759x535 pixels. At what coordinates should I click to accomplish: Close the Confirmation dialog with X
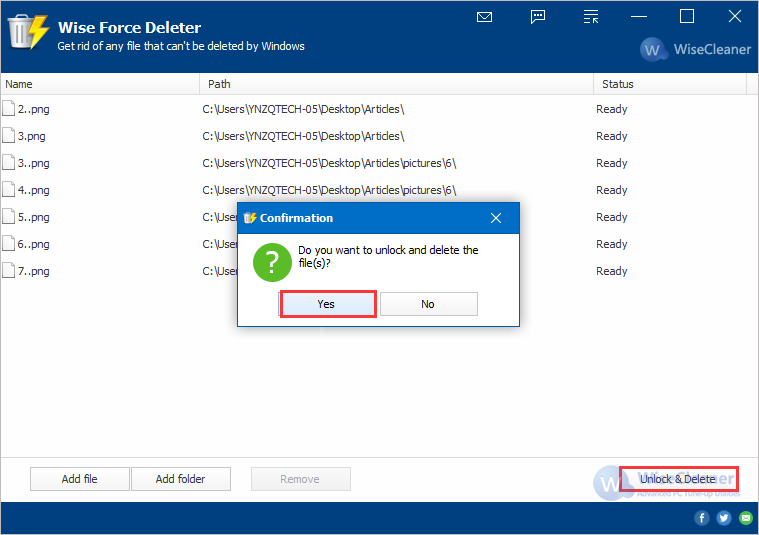click(496, 218)
